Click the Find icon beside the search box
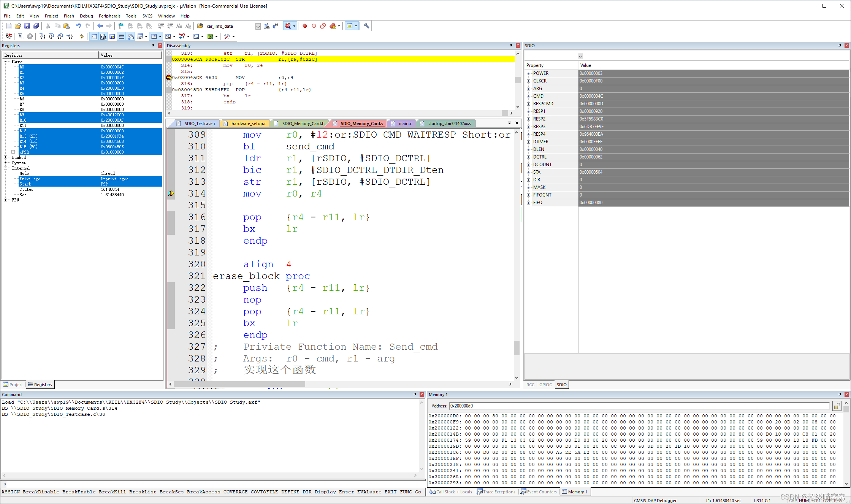 [x=266, y=26]
